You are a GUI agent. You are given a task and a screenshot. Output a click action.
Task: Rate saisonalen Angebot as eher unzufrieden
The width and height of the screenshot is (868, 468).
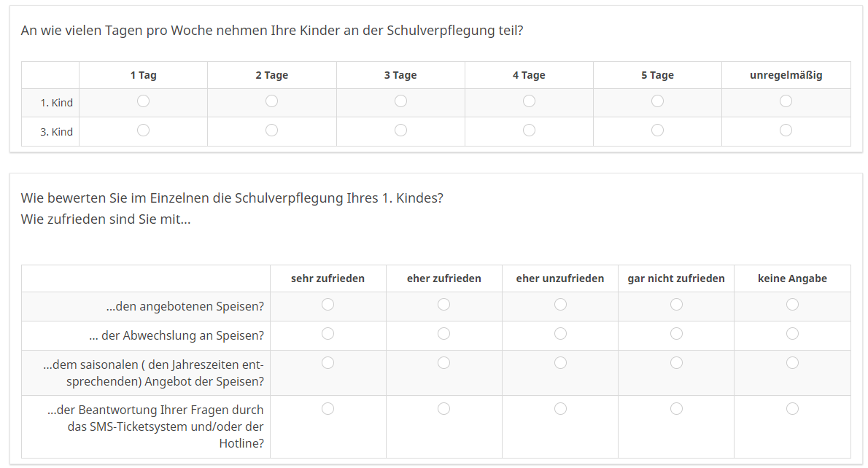(560, 362)
